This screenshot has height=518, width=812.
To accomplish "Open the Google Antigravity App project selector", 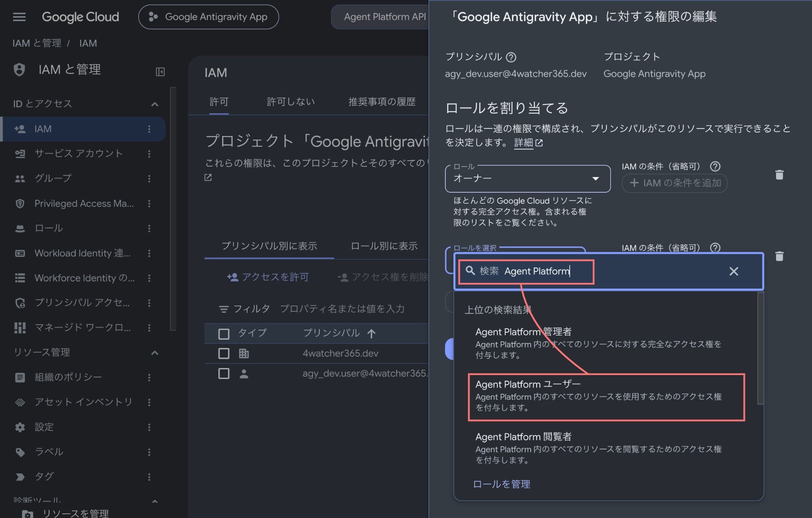I will [x=208, y=17].
